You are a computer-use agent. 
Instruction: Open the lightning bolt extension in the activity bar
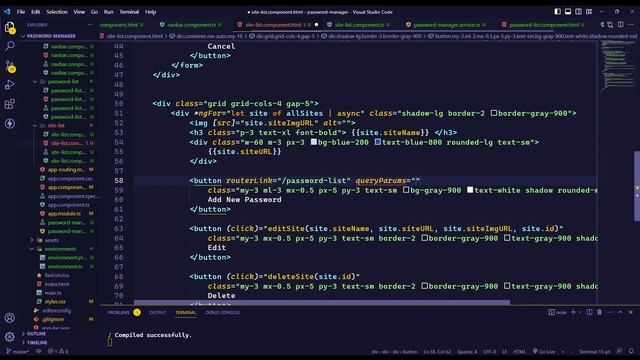(x=10, y=123)
